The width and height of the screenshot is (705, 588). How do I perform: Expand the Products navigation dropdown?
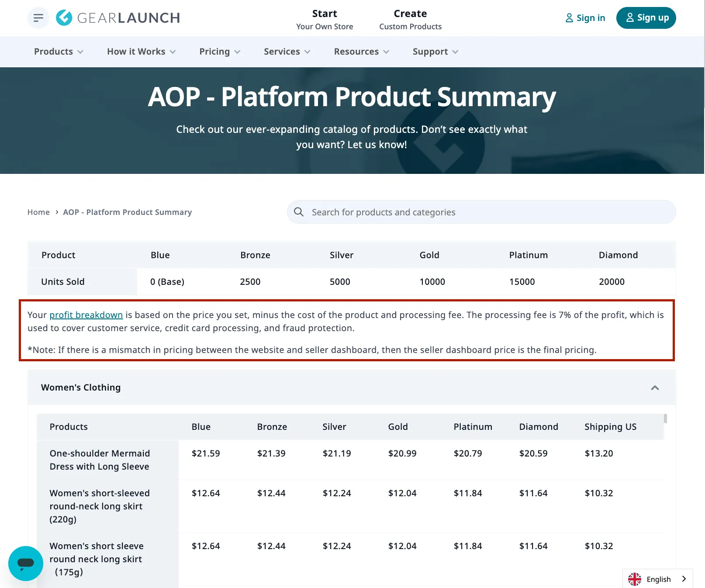tap(58, 52)
